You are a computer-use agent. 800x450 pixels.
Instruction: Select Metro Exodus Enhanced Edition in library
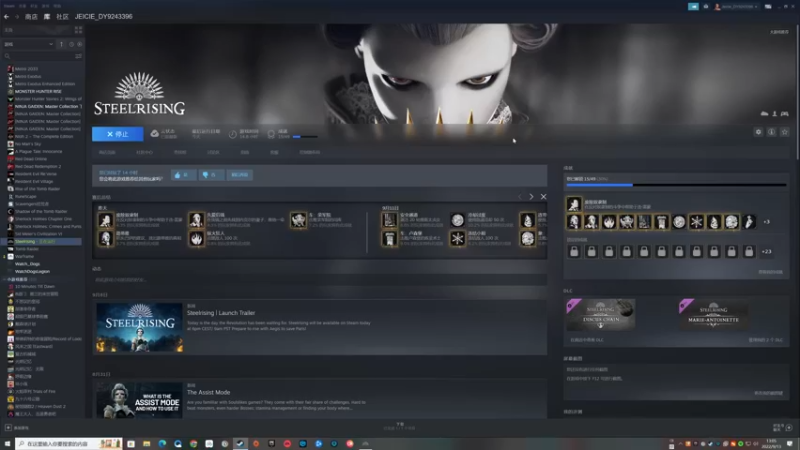(x=45, y=84)
